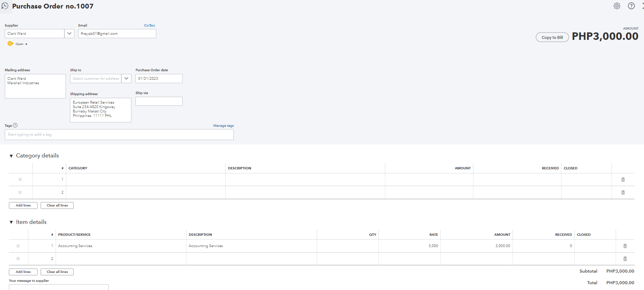Open the Open status dropdown
Viewport: 644px width, 290px height.
pos(21,44)
